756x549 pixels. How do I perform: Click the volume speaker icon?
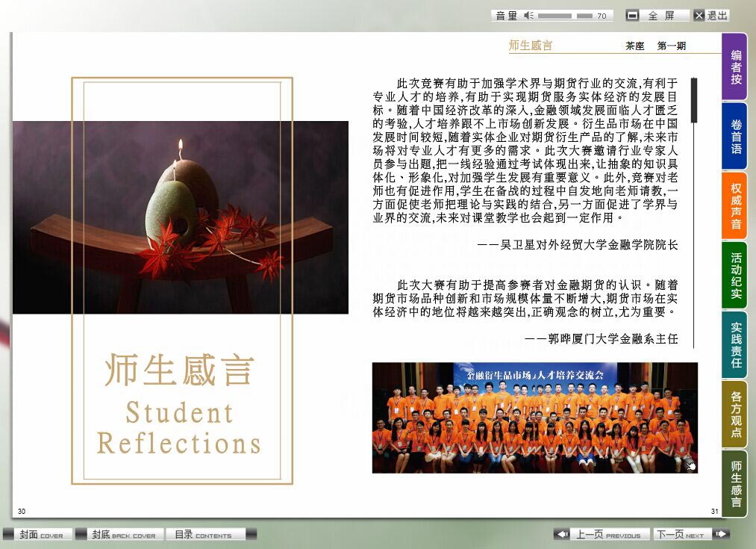[x=528, y=15]
